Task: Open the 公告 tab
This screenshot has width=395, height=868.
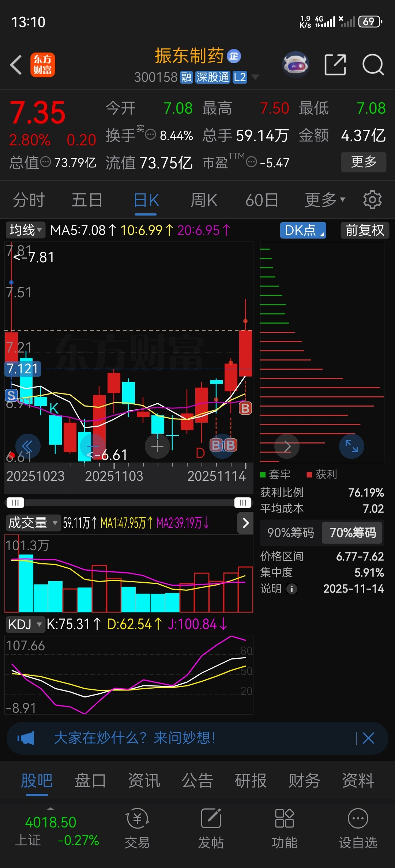Action: pos(197,781)
